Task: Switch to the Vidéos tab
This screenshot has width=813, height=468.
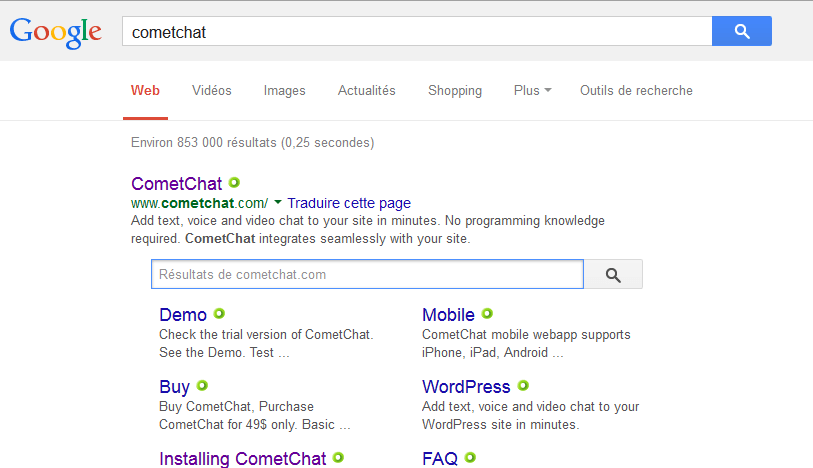Action: point(212,90)
